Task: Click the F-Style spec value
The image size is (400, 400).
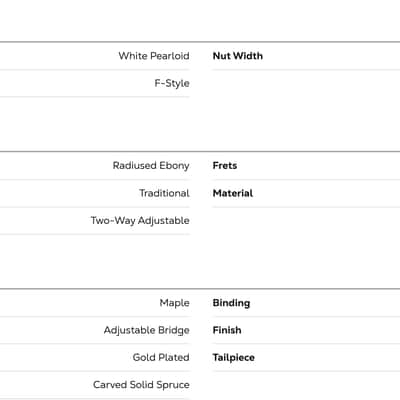Action: 172,83
